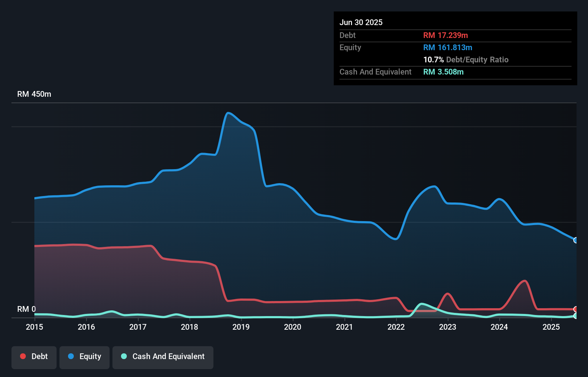
Task: Select the 2020 label on the timeline axis
Action: [293, 327]
